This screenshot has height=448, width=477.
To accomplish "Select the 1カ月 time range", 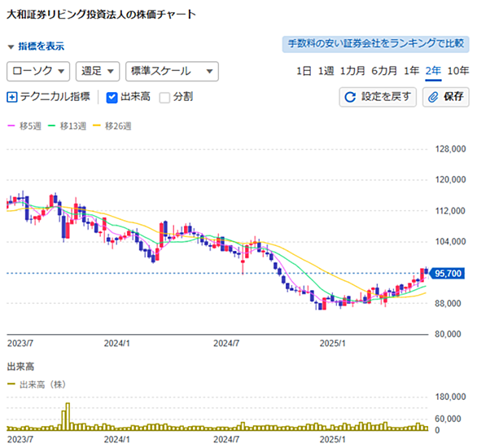I will pyautogui.click(x=352, y=71).
